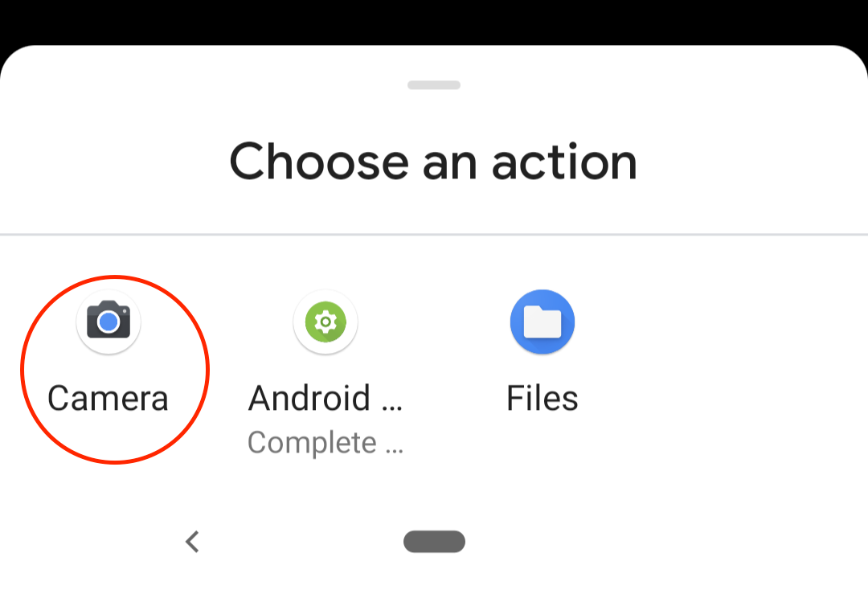This screenshot has height=594, width=868.
Task: Click the blue lens of the Camera icon
Action: tap(108, 322)
